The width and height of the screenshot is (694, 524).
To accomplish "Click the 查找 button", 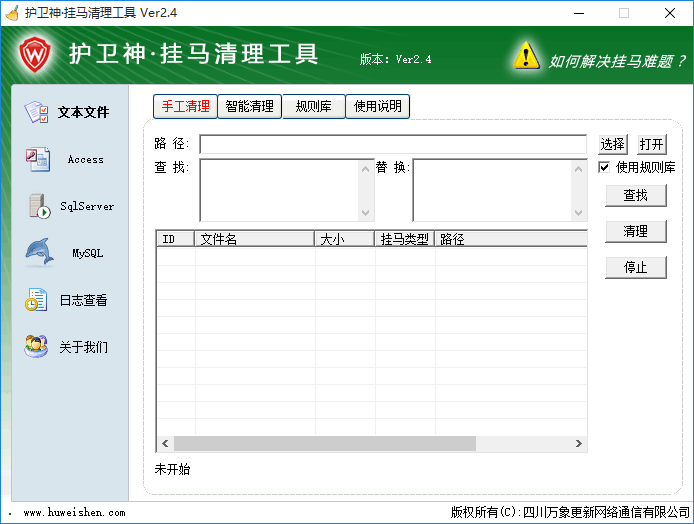I will (636, 195).
